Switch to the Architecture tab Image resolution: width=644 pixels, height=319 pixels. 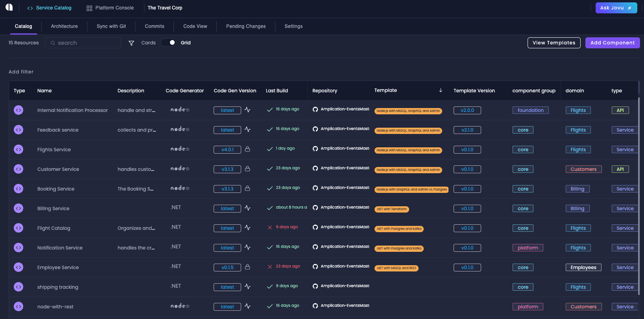click(x=65, y=26)
